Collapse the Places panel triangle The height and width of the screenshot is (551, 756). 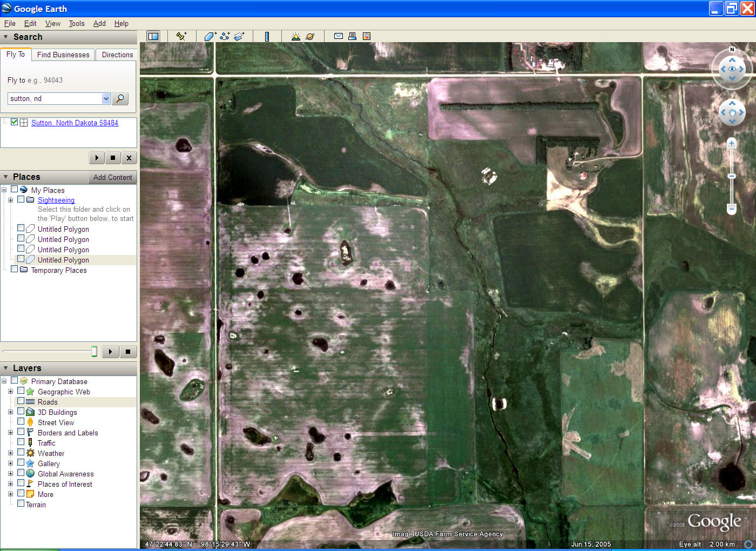(6, 177)
